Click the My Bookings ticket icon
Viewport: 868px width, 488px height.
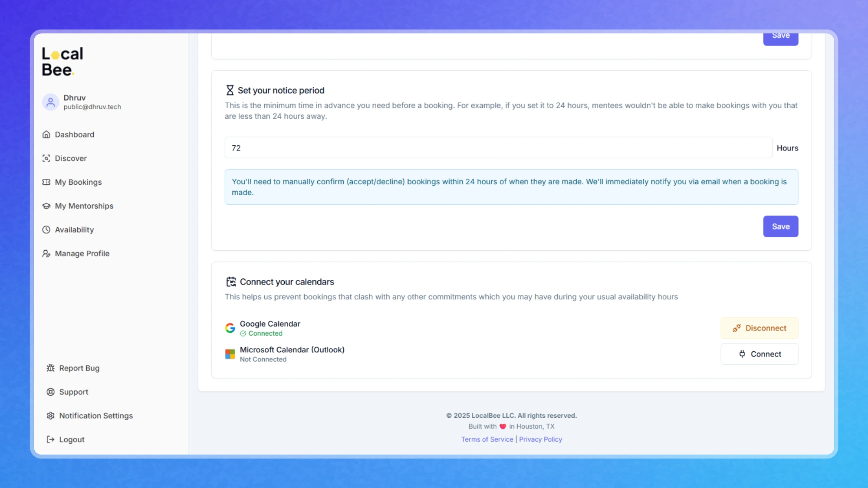46,182
